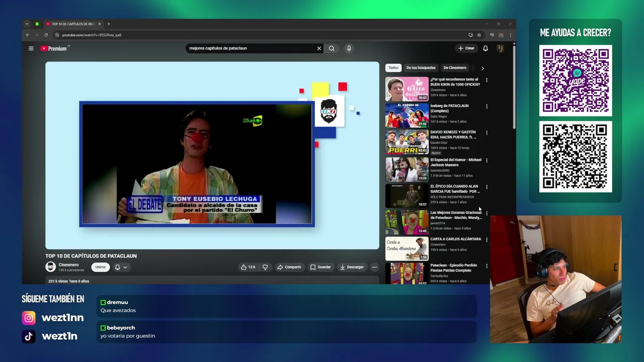
Task: Open site info icon in address bar
Action: [57, 35]
